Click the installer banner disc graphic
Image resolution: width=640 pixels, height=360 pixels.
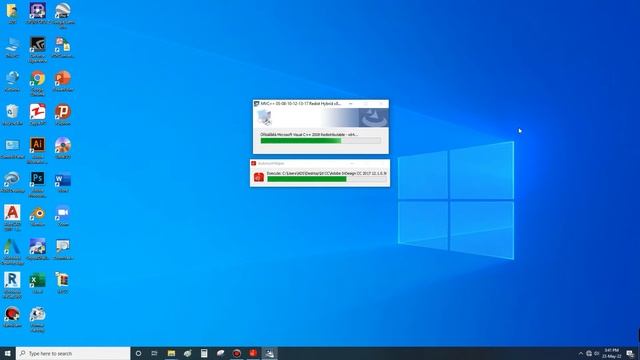(x=374, y=118)
